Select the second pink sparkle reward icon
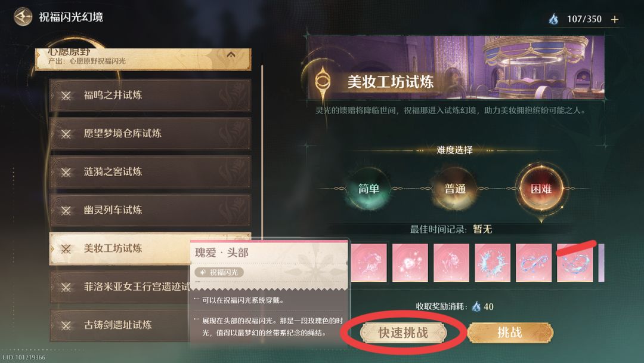Screen dimensions: 644x363 pos(410,263)
